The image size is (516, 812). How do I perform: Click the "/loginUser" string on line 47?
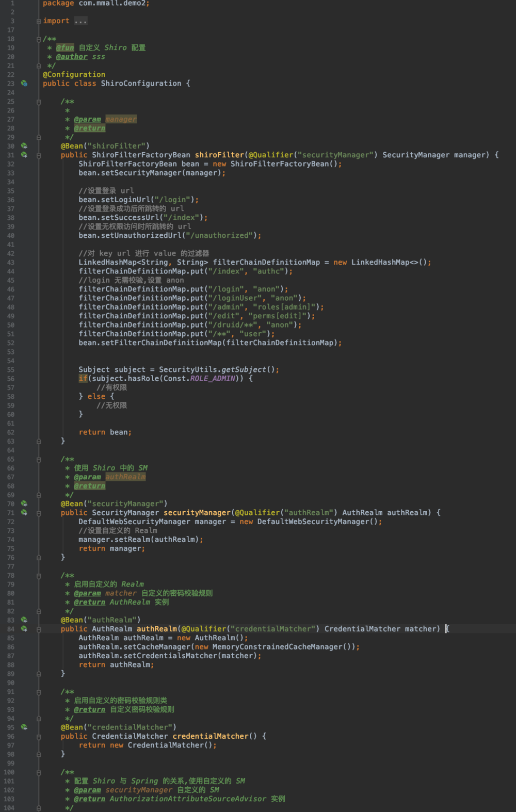235,298
